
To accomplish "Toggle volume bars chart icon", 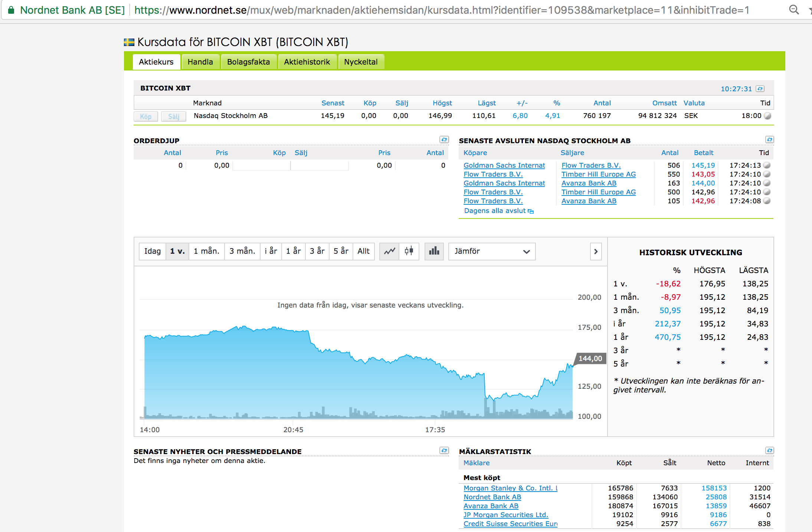I will (x=434, y=251).
